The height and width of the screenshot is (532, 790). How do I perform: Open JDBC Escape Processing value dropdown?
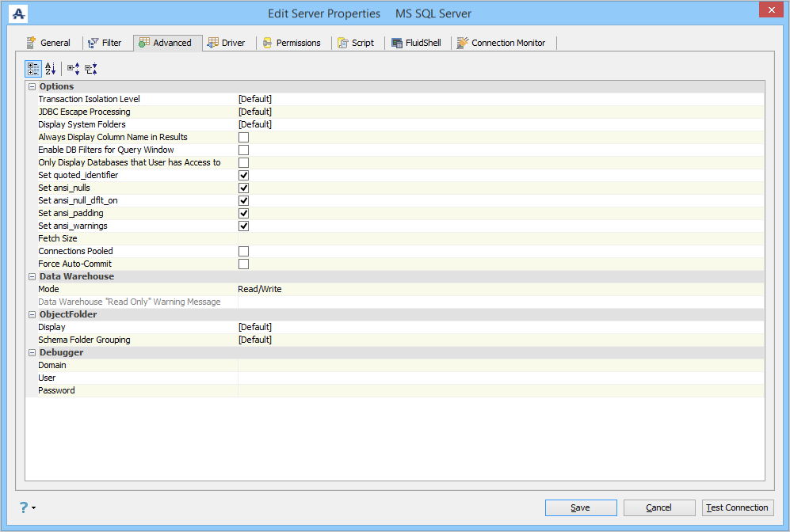pyautogui.click(x=501, y=112)
